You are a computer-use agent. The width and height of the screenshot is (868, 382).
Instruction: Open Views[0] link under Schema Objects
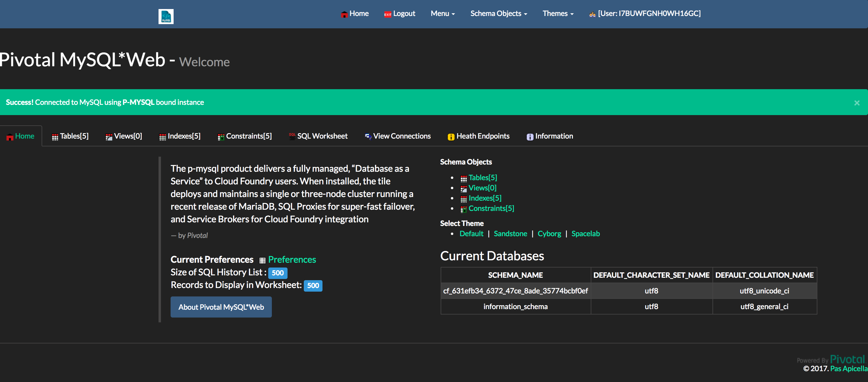482,188
